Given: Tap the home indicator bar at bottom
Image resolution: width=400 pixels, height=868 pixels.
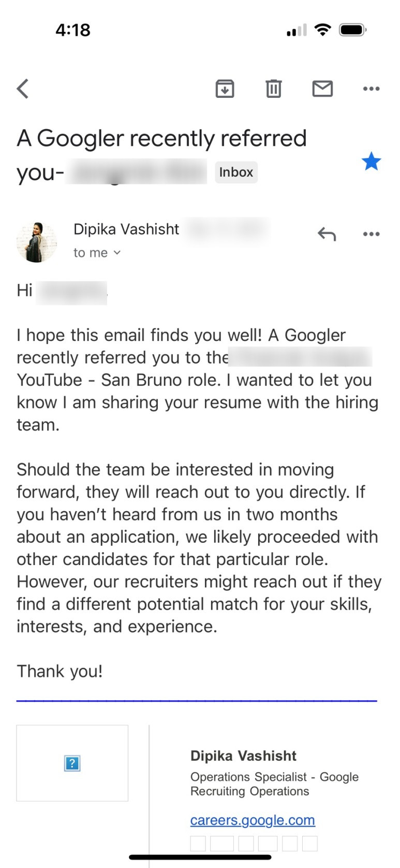Looking at the screenshot, I should (x=200, y=857).
